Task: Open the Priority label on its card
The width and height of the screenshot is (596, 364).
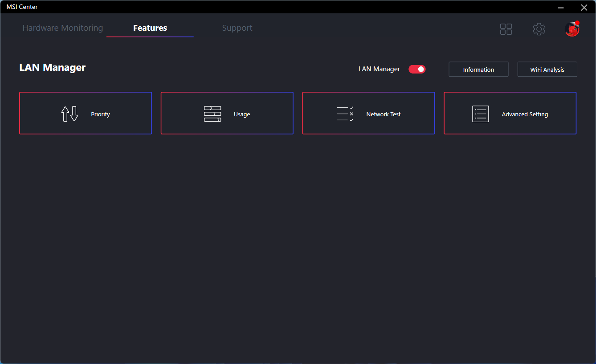Action: (x=100, y=115)
